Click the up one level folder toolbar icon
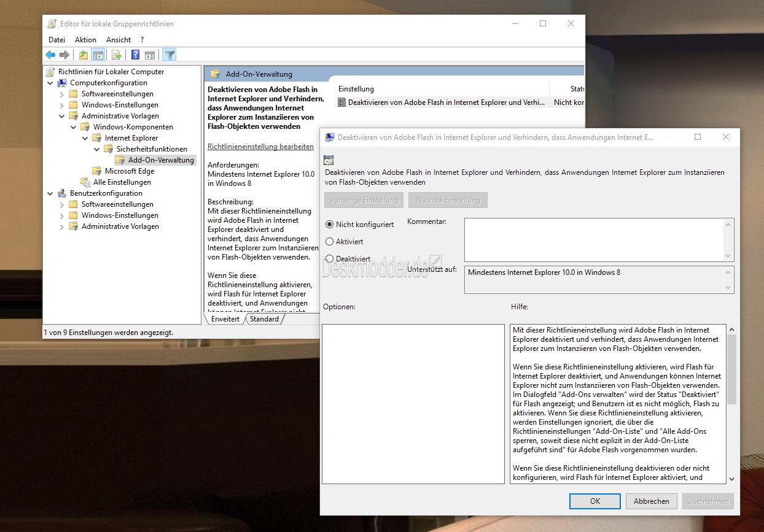This screenshot has width=764, height=532. pyautogui.click(x=84, y=55)
